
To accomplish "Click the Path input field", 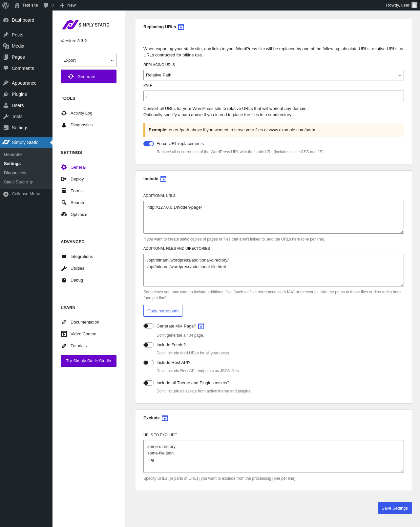I will pos(274,96).
